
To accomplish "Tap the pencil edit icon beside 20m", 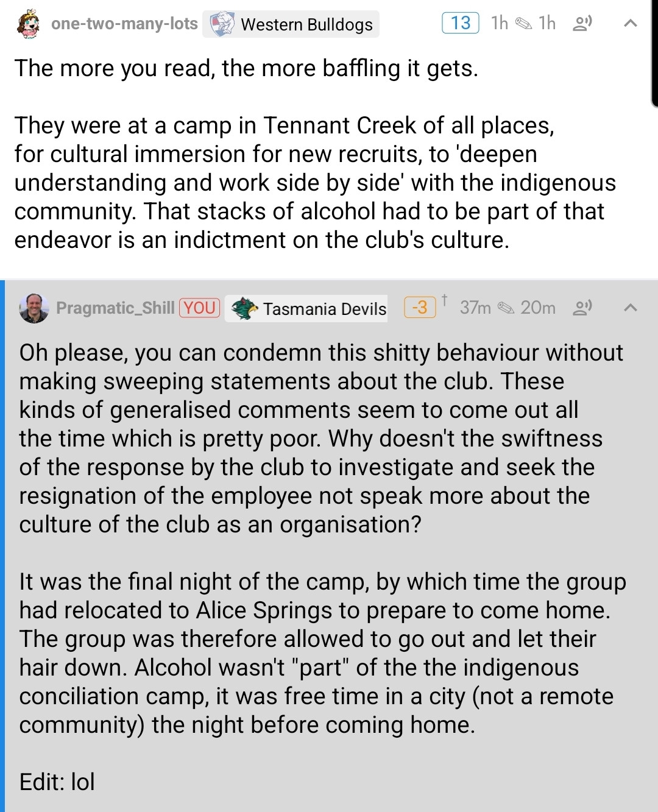I will 506,308.
